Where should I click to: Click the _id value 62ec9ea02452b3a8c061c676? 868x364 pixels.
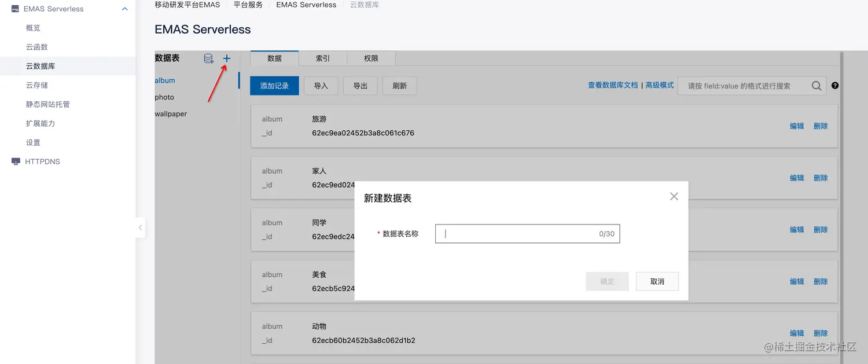tap(363, 133)
